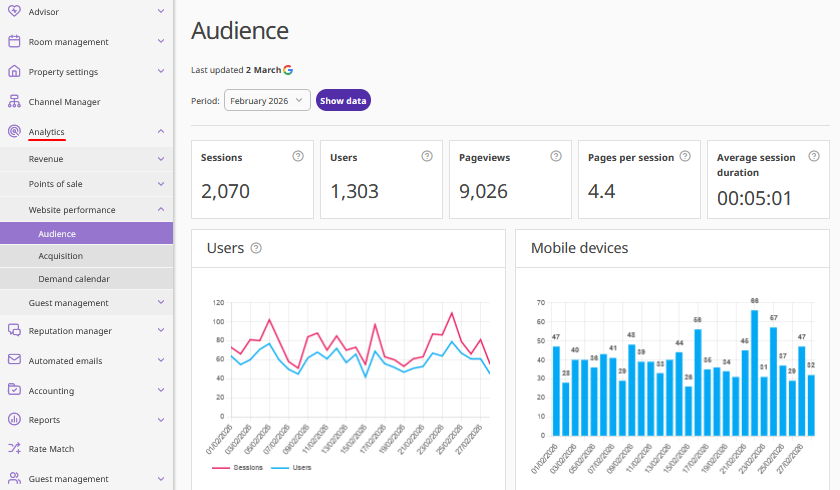Click the Reputation manager chat icon
Image resolution: width=840 pixels, height=490 pixels.
pyautogui.click(x=14, y=331)
